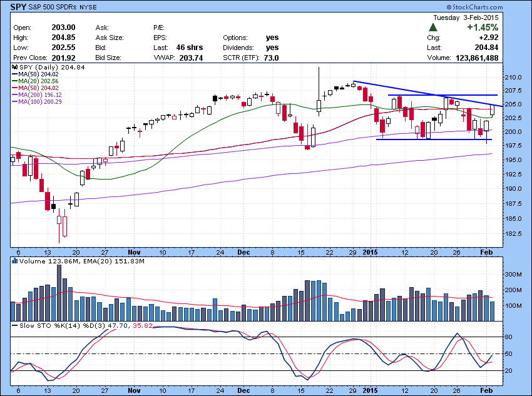Click the 195.0 price axis label
This screenshot has height=396, width=532.
click(x=513, y=160)
